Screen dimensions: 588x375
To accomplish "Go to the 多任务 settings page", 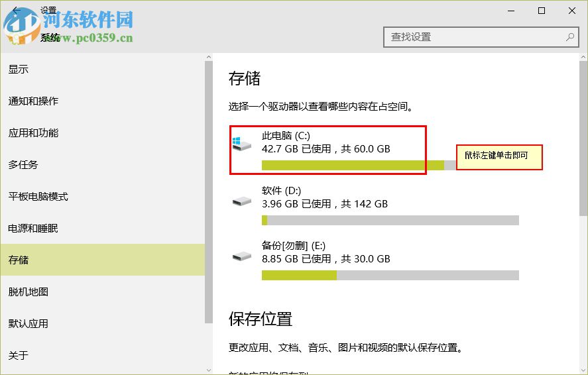I will coord(103,164).
